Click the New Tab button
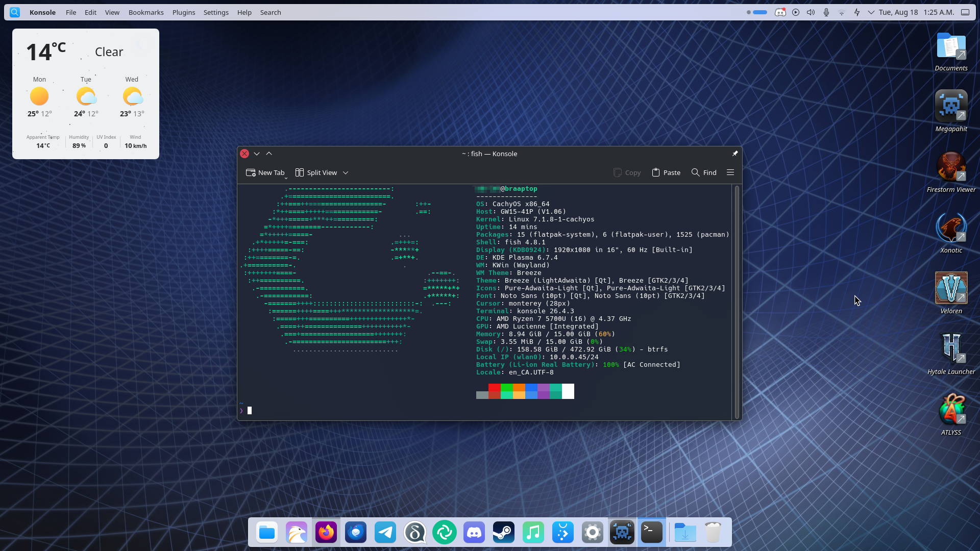980x551 pixels. (x=265, y=172)
